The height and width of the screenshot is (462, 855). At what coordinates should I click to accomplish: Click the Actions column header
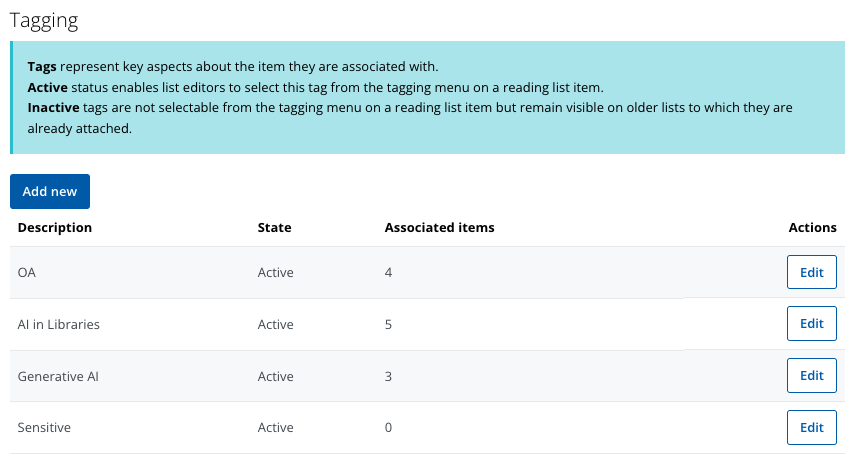pyautogui.click(x=812, y=227)
